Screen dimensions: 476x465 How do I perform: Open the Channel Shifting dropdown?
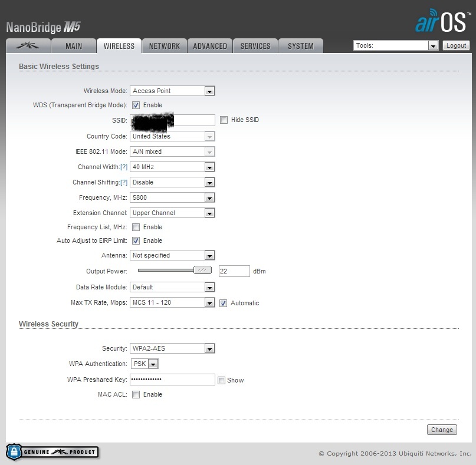[172, 182]
